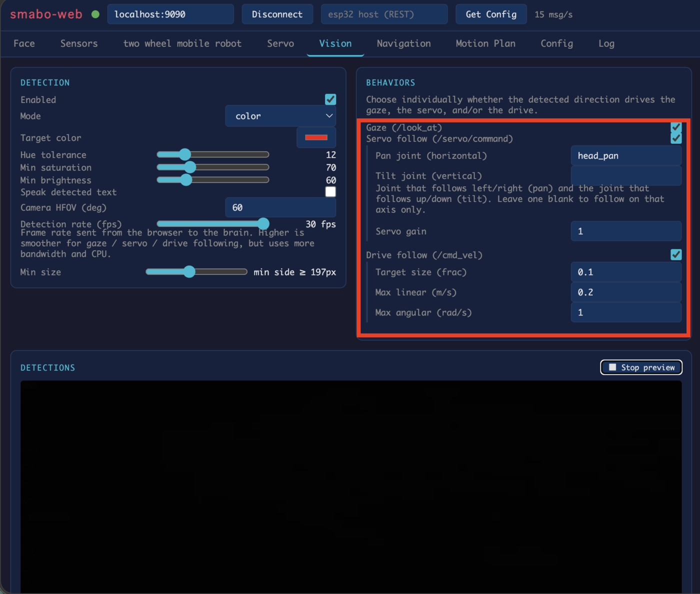Select the Vision tab

pos(335,43)
